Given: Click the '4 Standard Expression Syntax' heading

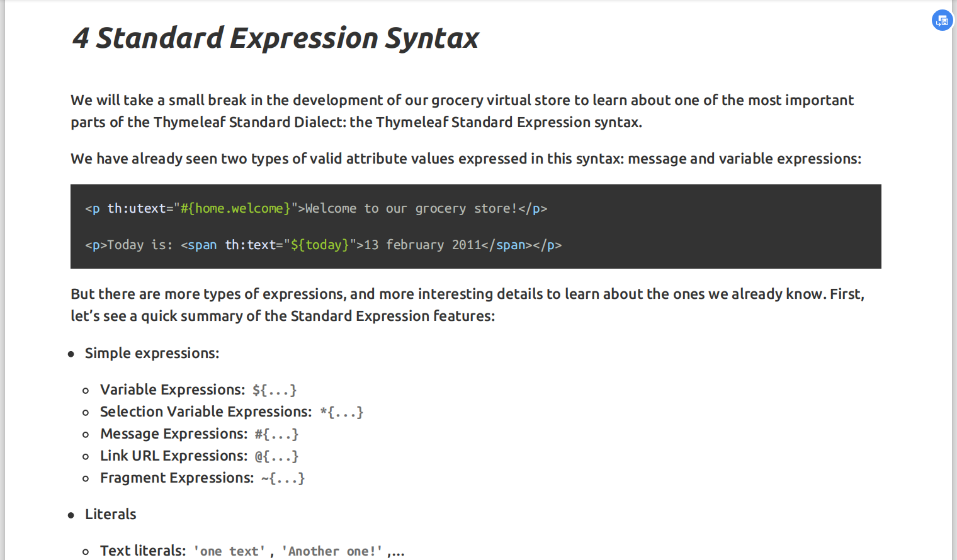Looking at the screenshot, I should [x=275, y=38].
